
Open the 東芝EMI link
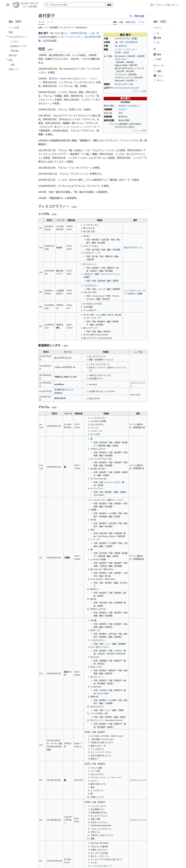tap(53, 79)
